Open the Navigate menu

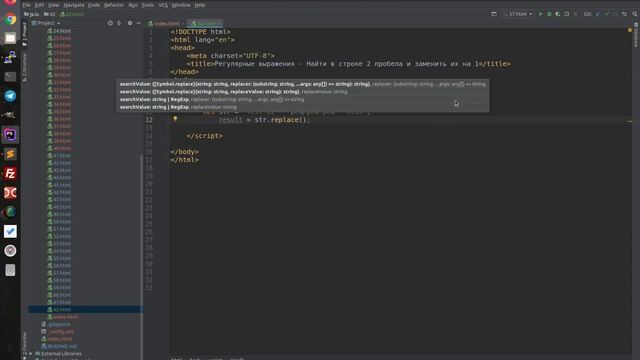[x=73, y=5]
